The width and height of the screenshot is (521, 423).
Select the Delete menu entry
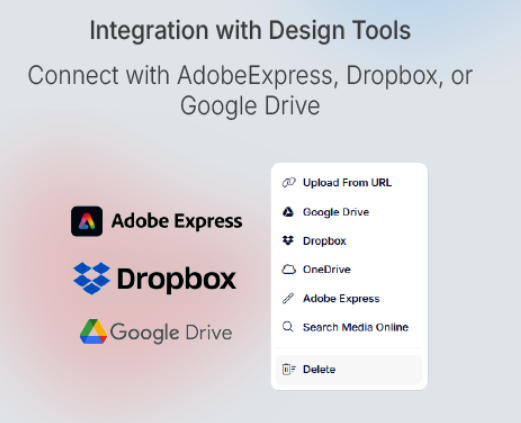(x=349, y=369)
